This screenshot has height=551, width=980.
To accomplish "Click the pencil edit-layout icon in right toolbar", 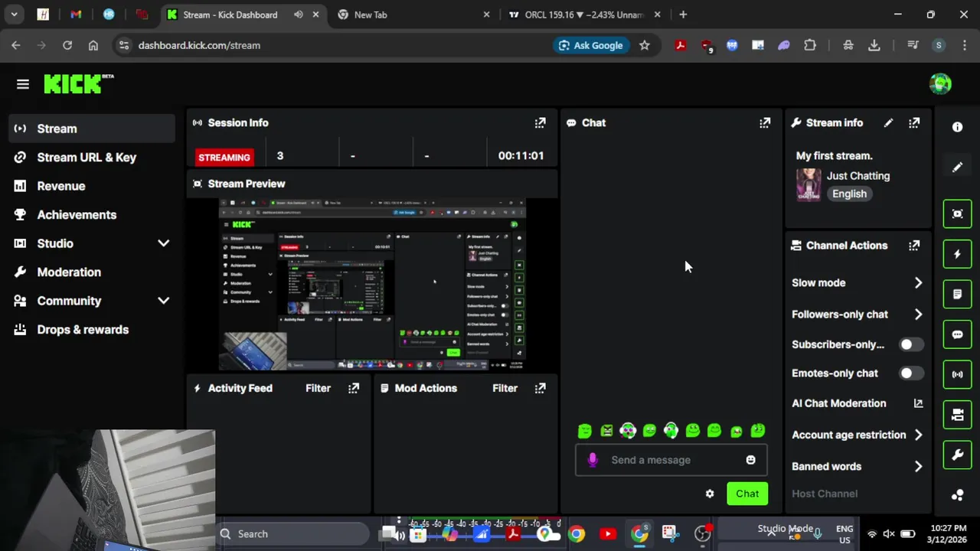I will 957,168.
